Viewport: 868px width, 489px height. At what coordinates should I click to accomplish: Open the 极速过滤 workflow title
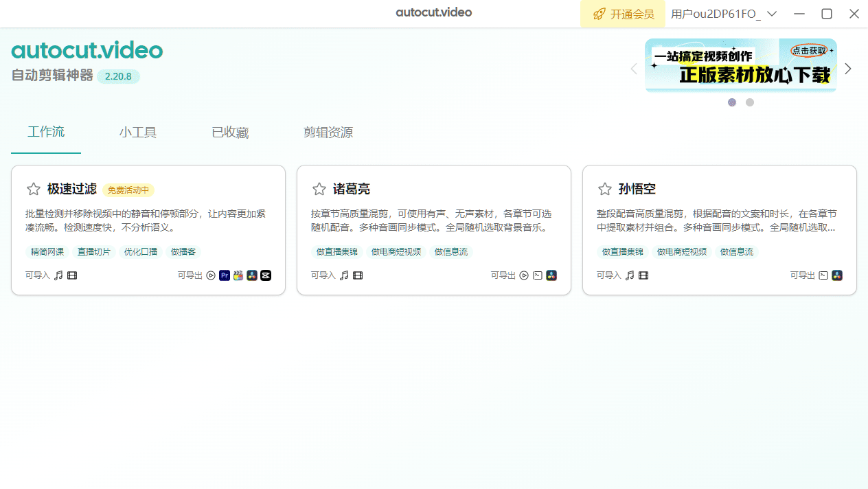[x=72, y=189]
